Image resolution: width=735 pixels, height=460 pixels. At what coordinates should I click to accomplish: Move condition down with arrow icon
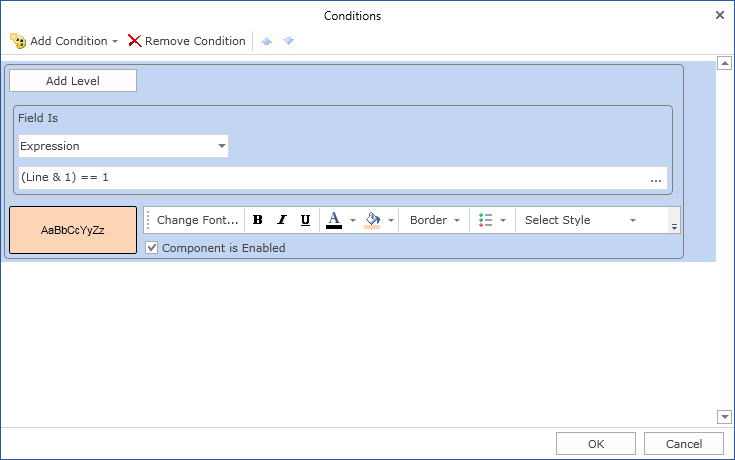point(288,41)
